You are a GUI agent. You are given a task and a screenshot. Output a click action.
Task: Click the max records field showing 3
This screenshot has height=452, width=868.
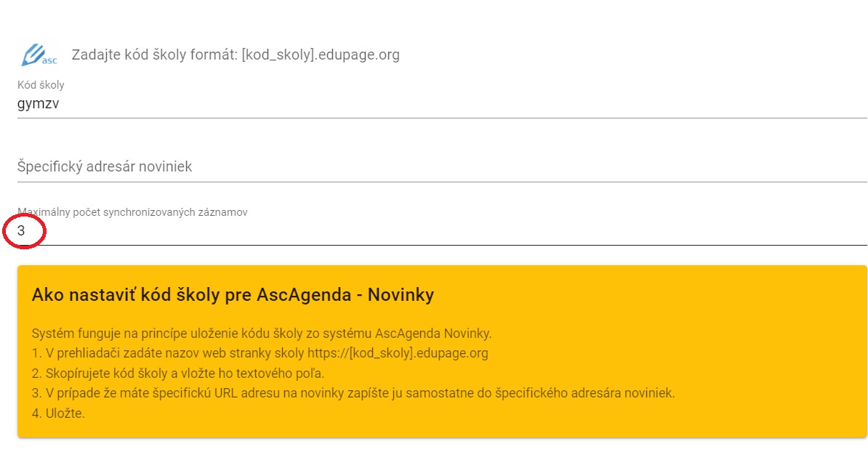click(x=218, y=231)
